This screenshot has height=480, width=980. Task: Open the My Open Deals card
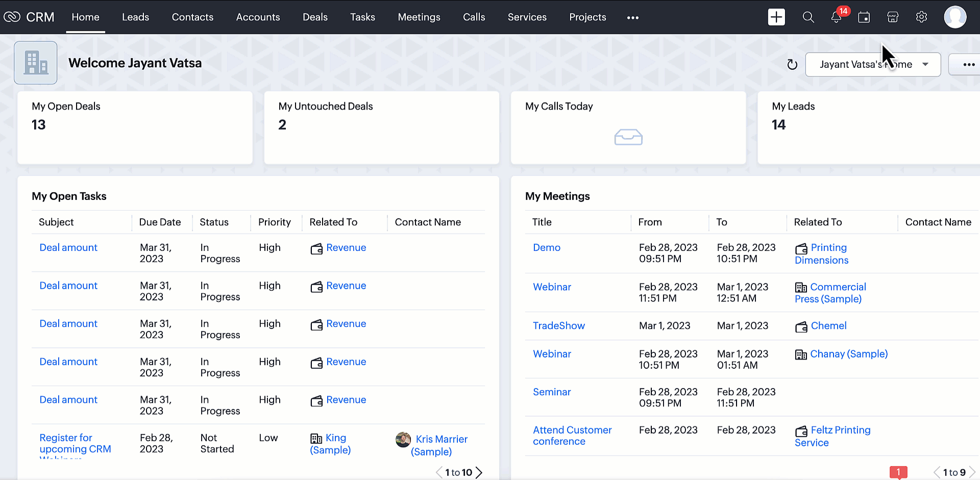135,128
